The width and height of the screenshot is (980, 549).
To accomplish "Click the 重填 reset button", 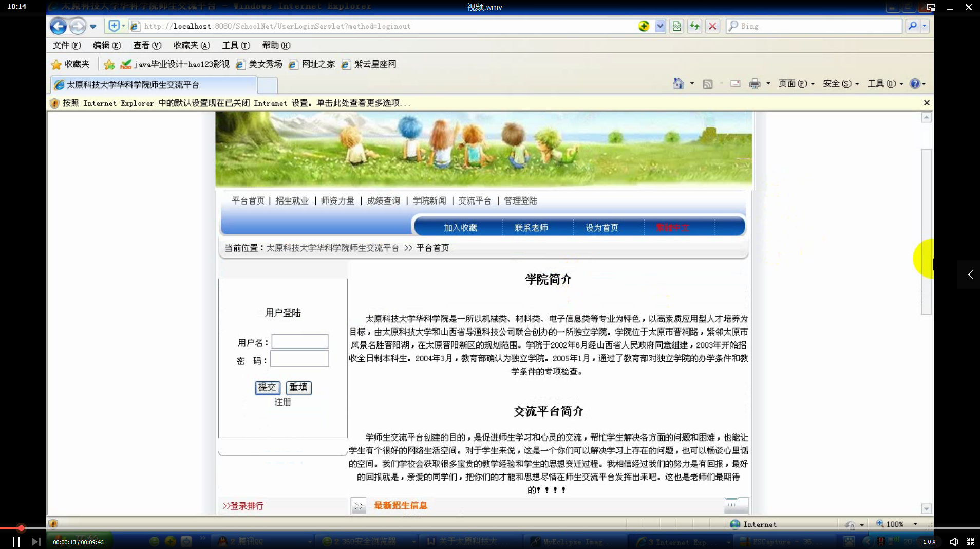I will pos(298,388).
